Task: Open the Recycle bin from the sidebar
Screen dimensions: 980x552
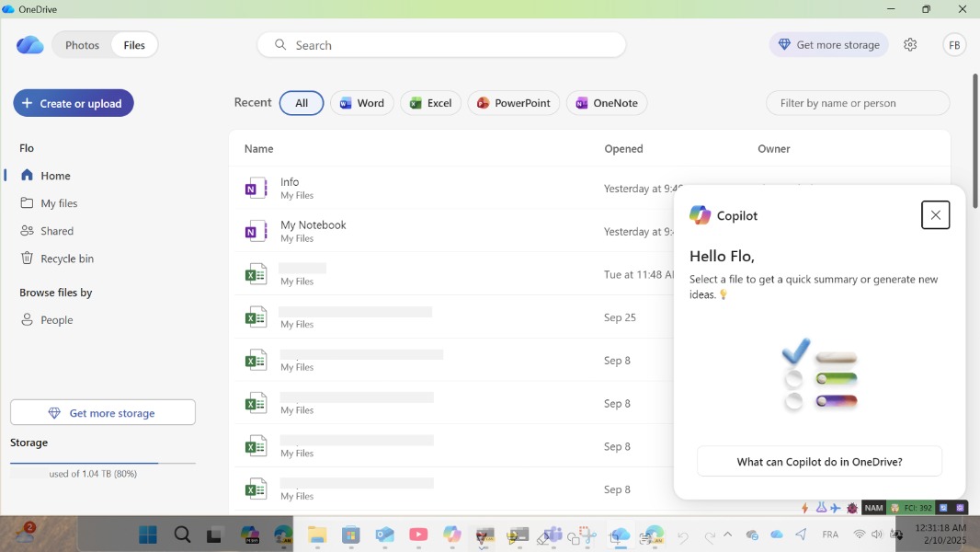Action: (66, 259)
